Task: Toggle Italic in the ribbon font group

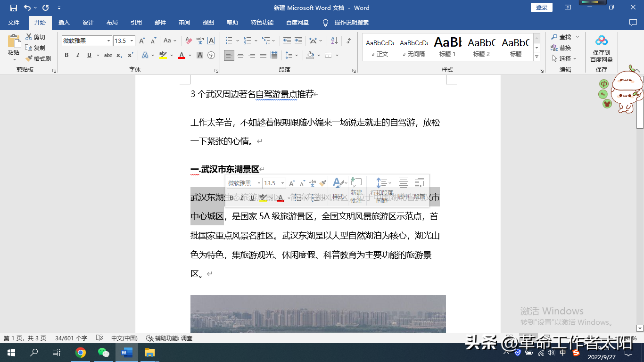Action: (x=78, y=55)
